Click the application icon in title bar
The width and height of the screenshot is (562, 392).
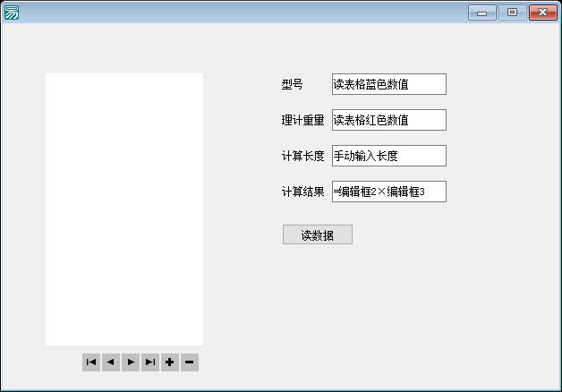point(12,13)
